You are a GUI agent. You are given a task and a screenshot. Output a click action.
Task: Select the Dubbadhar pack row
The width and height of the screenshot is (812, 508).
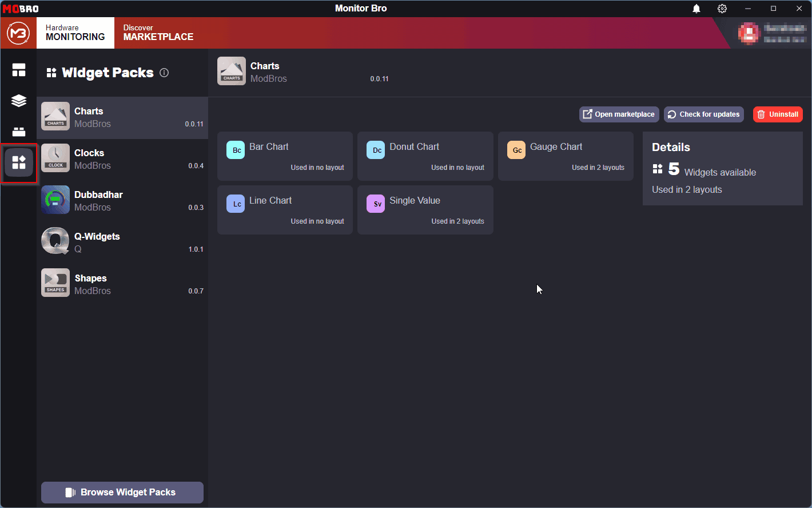click(122, 201)
